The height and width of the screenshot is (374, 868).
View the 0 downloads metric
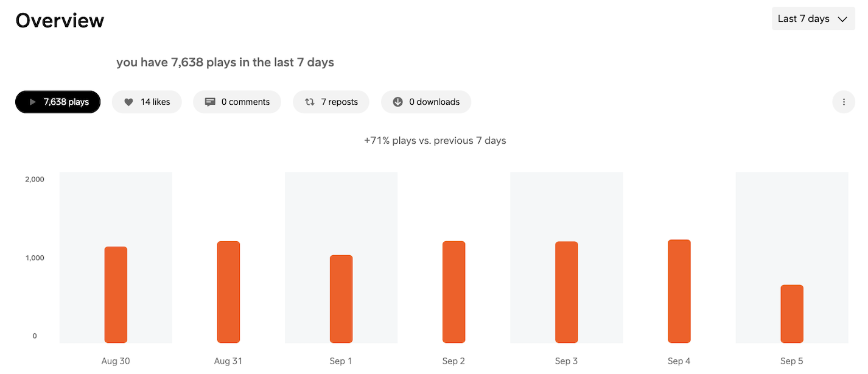(426, 102)
